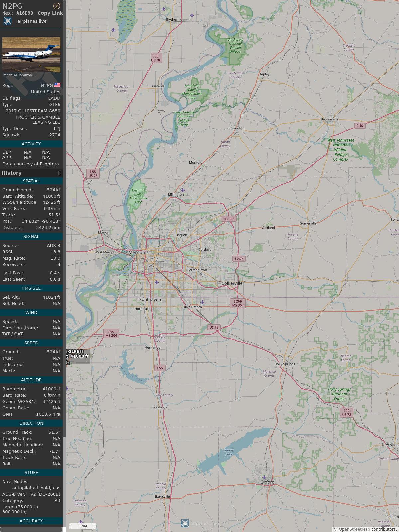Click the Sardis Lake label on map
The height and width of the screenshot is (532, 399).
229,452
